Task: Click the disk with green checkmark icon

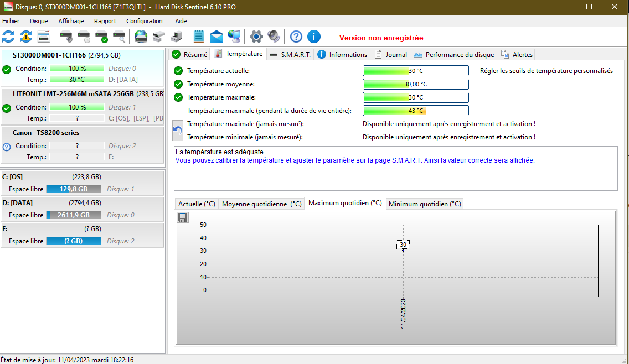Action: click(x=101, y=37)
